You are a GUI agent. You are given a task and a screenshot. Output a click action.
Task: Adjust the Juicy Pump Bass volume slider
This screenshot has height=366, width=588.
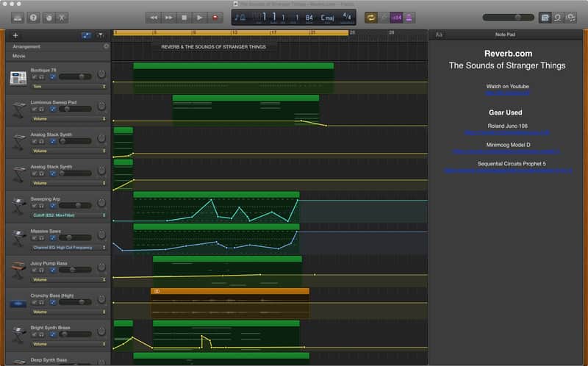pos(75,270)
